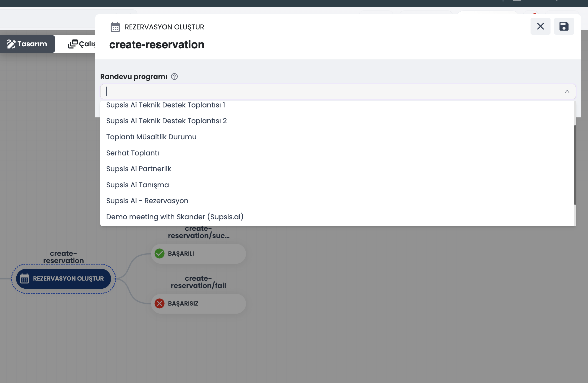Close the create-reservation panel
Image resolution: width=588 pixels, height=383 pixels.
pos(540,26)
